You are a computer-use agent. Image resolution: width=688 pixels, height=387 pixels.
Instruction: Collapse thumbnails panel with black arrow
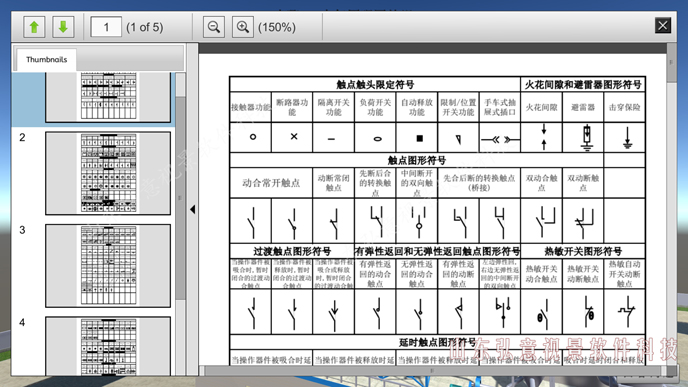pos(193,210)
